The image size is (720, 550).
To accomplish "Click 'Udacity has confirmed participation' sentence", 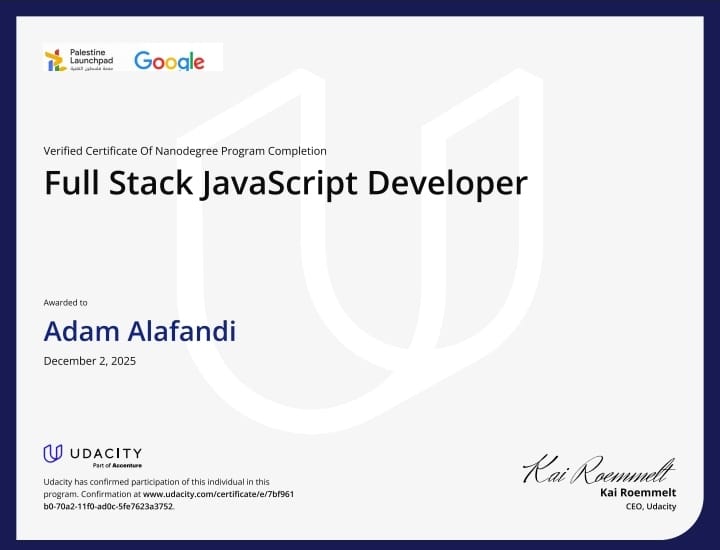I will (169, 494).
